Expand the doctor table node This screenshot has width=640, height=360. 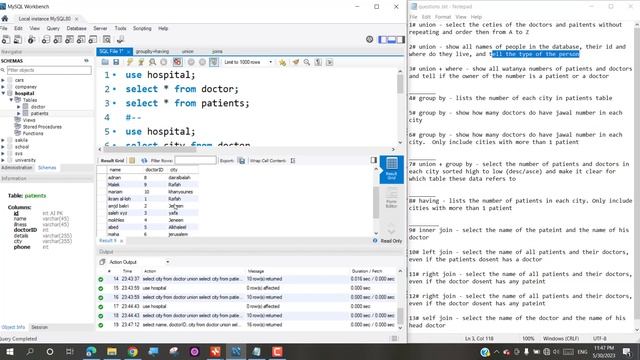[18, 107]
